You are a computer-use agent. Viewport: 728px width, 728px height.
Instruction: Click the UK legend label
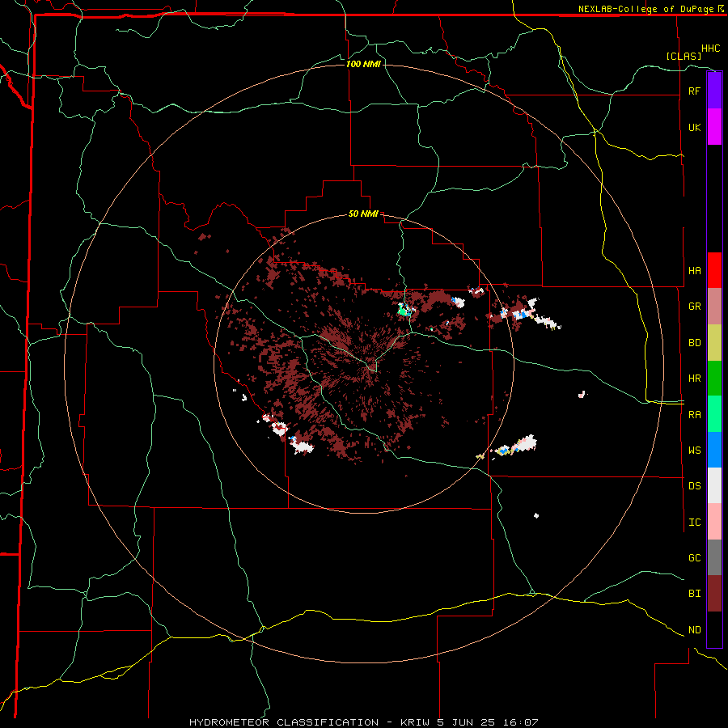coord(694,127)
